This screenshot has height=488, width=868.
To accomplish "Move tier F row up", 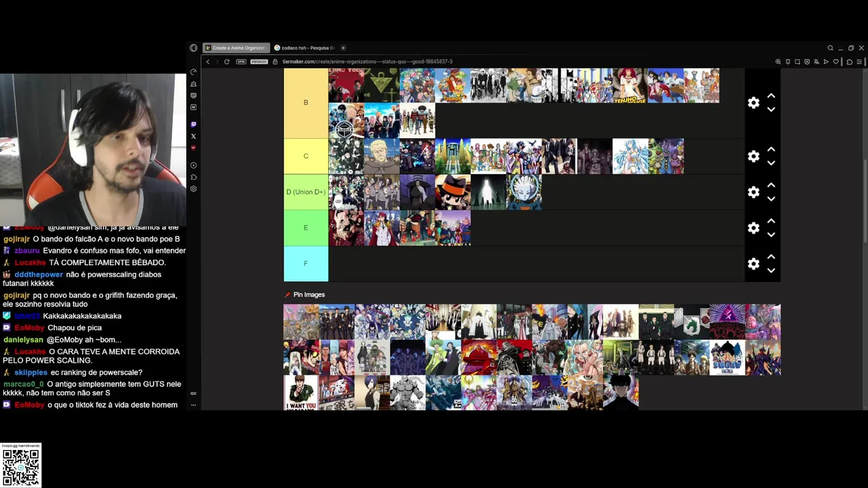I will coord(771,257).
